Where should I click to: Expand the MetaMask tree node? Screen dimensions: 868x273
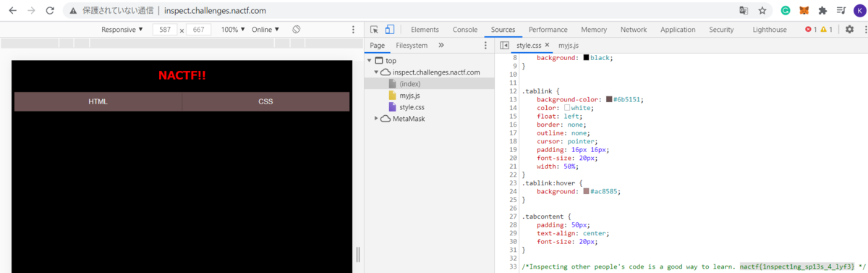click(377, 119)
